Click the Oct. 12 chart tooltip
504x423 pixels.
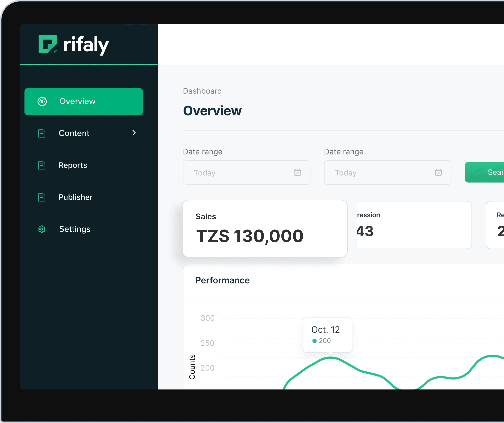pyautogui.click(x=327, y=335)
